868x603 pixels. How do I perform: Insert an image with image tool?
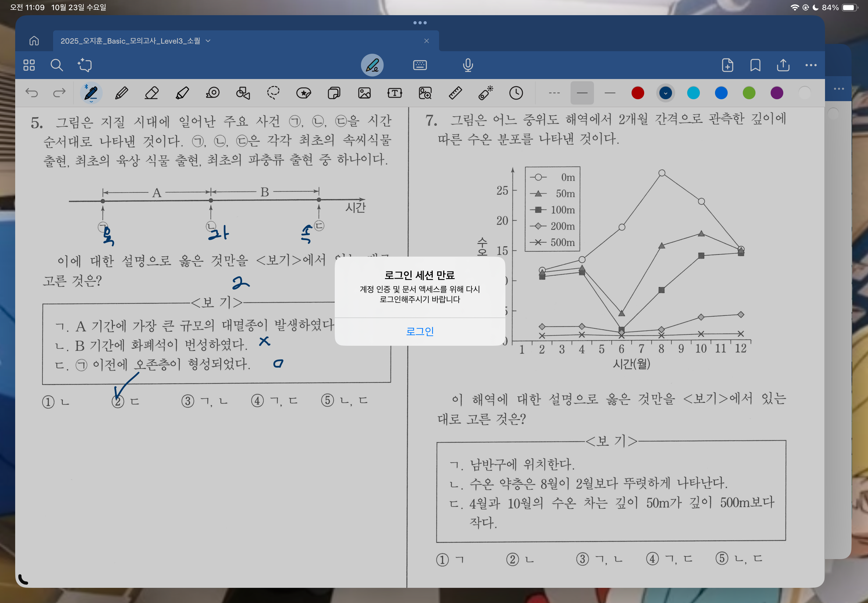[x=364, y=93]
